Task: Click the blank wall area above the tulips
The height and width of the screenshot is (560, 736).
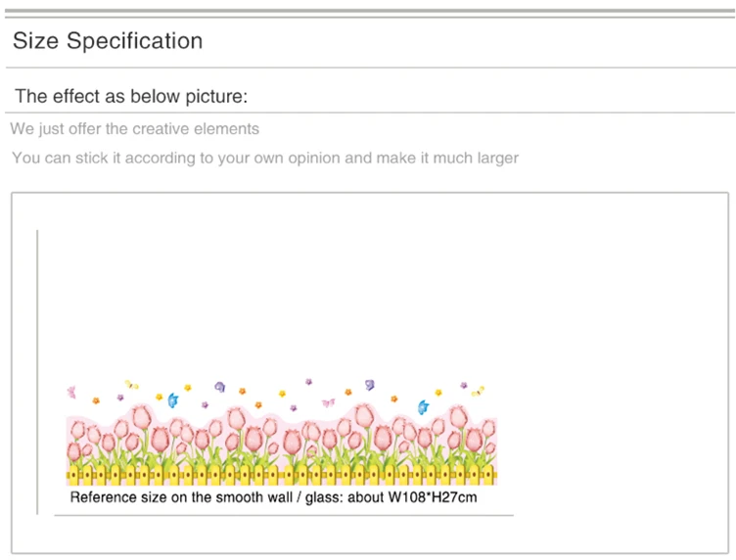Action: [x=282, y=301]
